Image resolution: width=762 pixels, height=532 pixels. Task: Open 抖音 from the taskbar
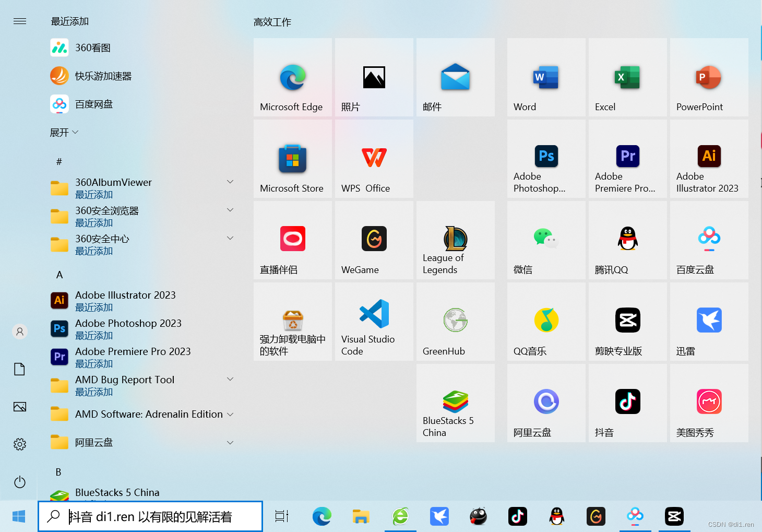(518, 516)
